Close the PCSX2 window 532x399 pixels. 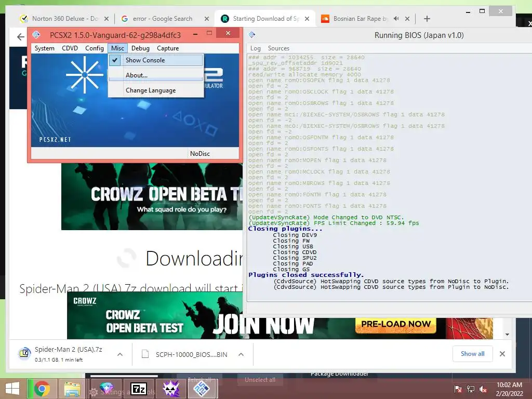[x=228, y=33]
